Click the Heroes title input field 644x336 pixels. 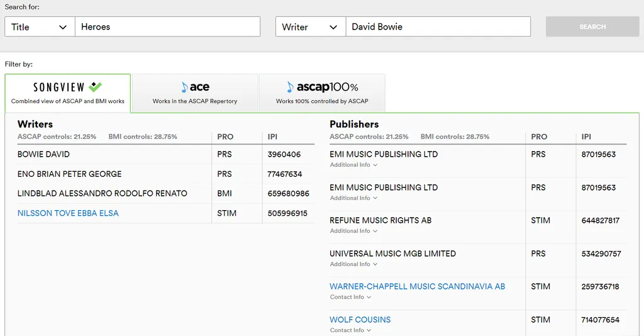tap(167, 26)
